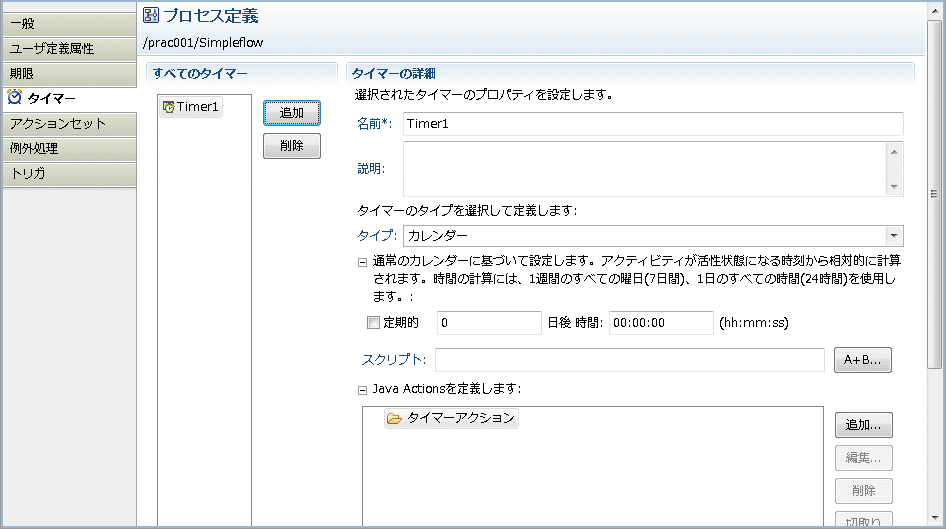Click main scrollbar up arrow

tap(935, 11)
